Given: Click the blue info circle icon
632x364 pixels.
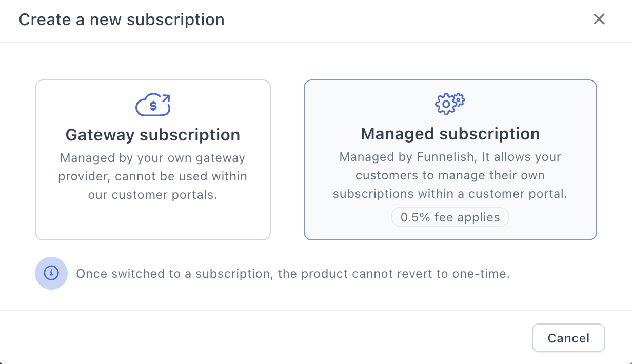Looking at the screenshot, I should [x=51, y=273].
